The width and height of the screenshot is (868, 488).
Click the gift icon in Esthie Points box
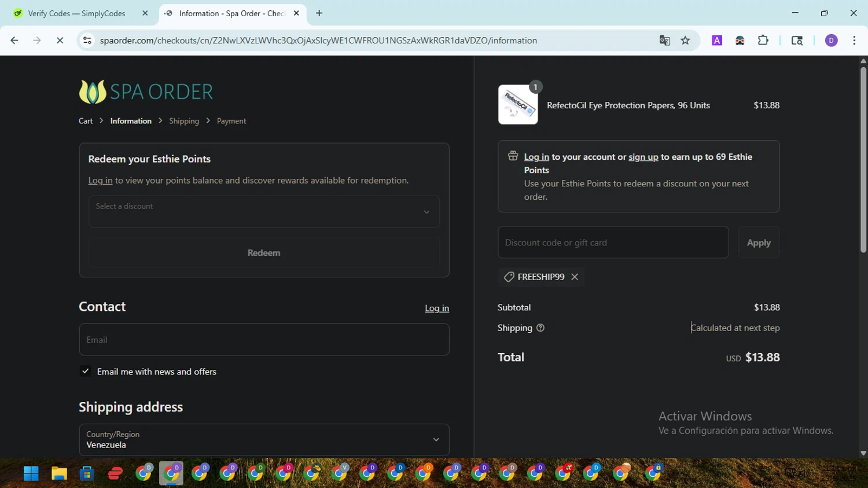tap(513, 156)
